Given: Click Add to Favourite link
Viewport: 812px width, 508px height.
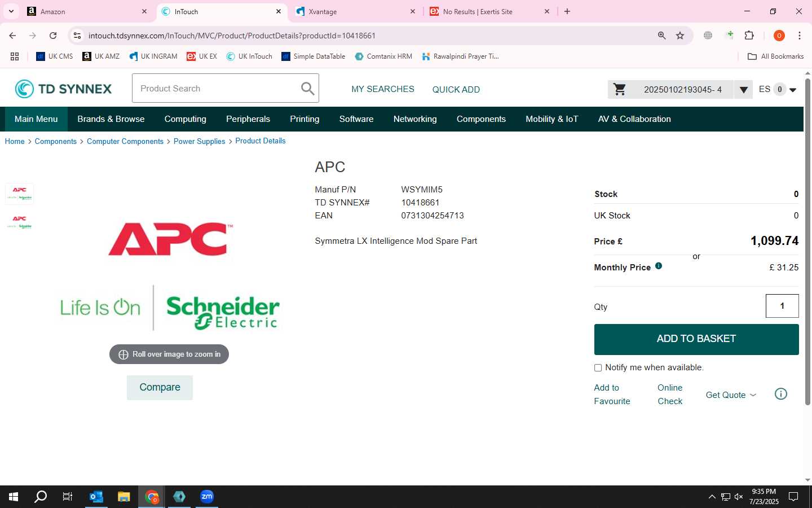Looking at the screenshot, I should tap(612, 395).
